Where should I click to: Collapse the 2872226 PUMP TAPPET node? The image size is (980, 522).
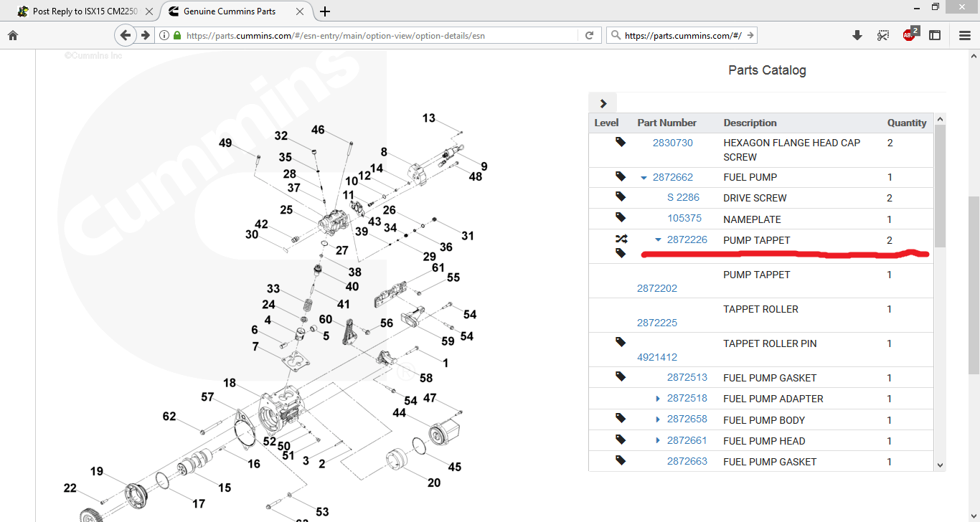click(658, 240)
